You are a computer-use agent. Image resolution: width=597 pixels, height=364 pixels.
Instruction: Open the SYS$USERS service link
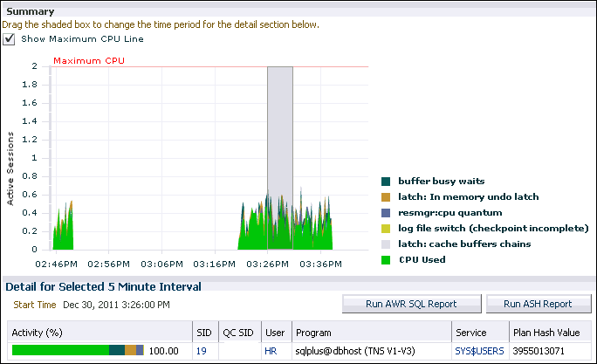(478, 351)
